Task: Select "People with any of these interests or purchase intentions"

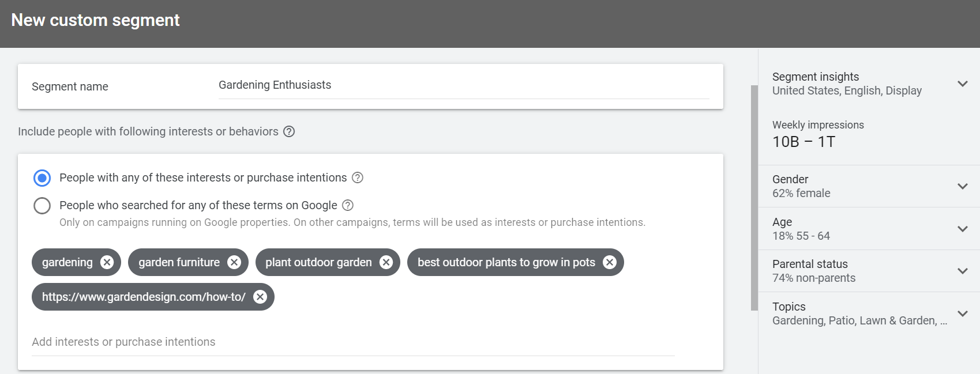Action: pyautogui.click(x=42, y=178)
